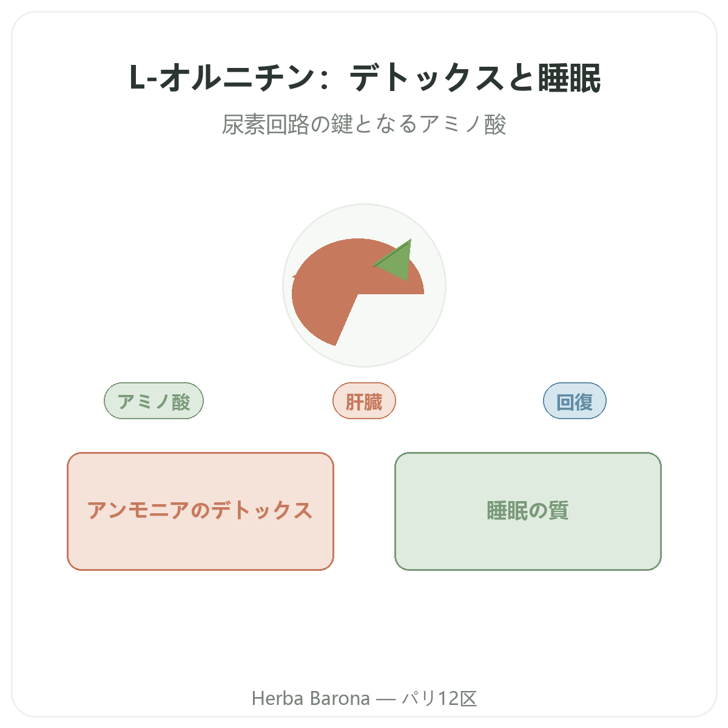Click the subtitle 尿素回路の鍵となるアミノ酸
The image size is (728, 728).
(364, 124)
